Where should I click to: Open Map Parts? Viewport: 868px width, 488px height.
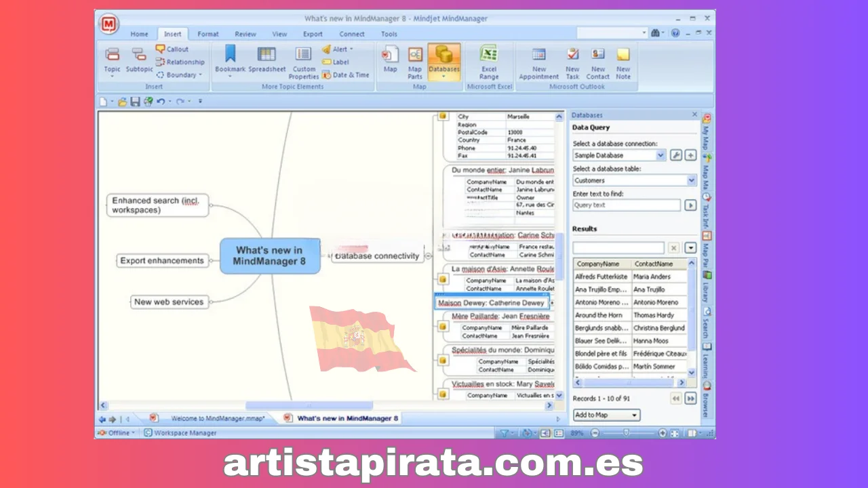pos(415,63)
